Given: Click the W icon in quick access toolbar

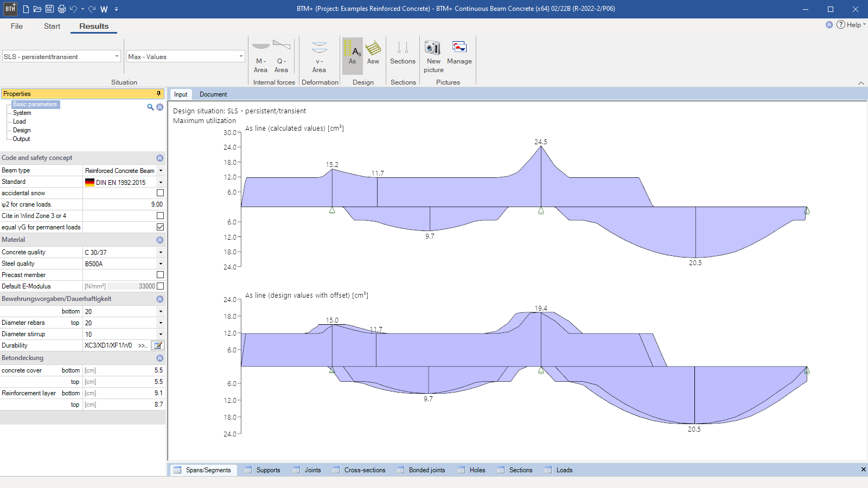Looking at the screenshot, I should [x=104, y=9].
